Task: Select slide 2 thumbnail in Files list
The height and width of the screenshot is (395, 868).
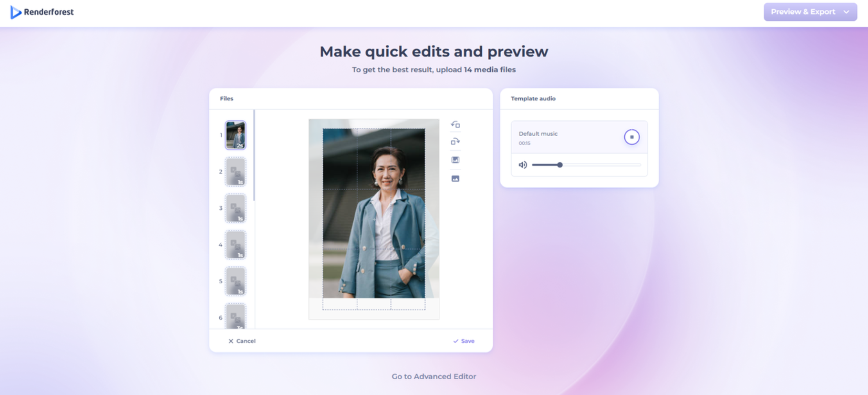Action: coord(235,171)
